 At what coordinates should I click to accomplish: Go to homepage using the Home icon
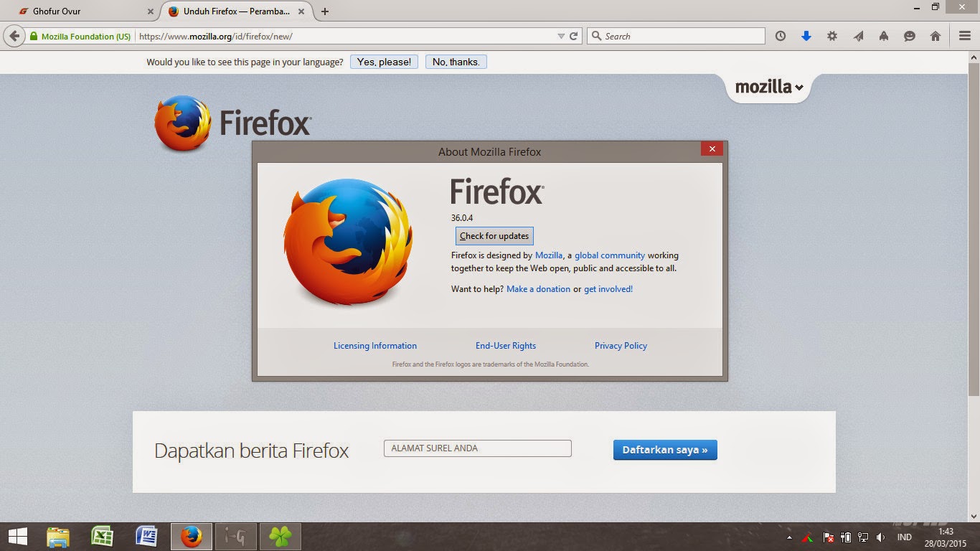(x=935, y=35)
